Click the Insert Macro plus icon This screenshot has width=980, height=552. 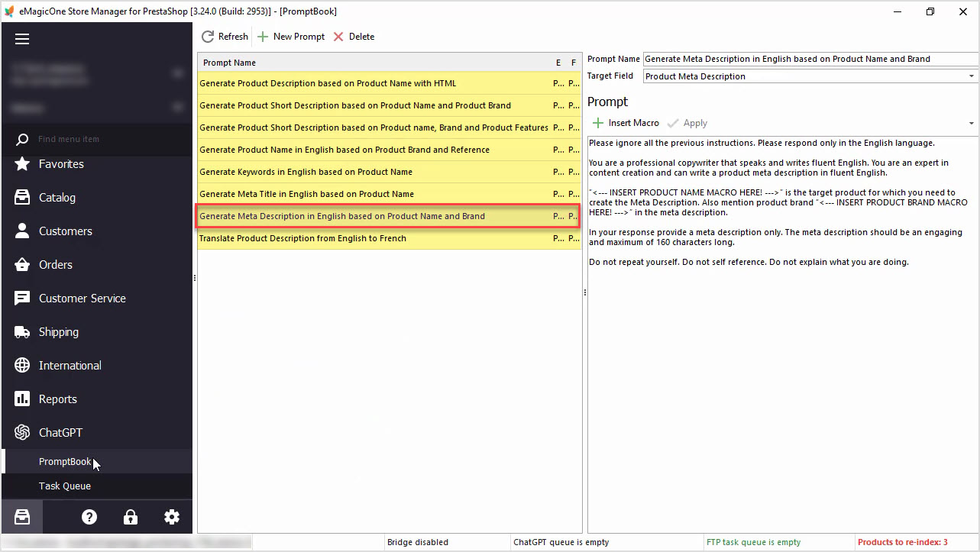(x=598, y=123)
